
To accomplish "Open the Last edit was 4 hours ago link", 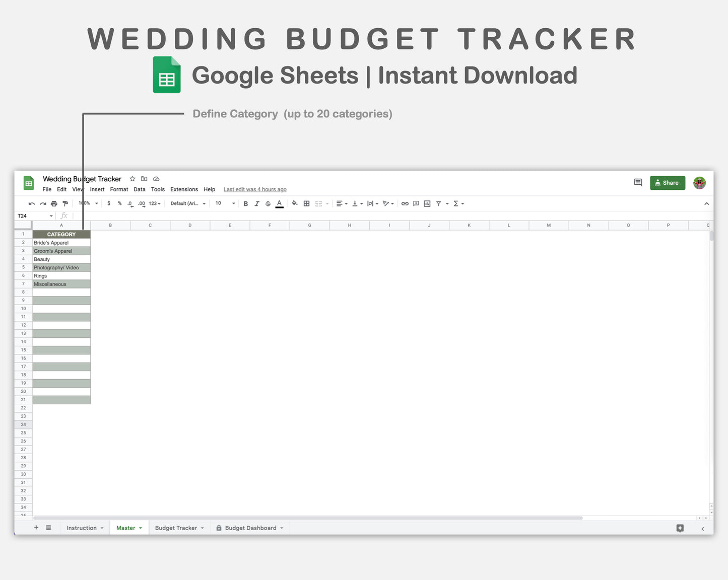I will pos(255,189).
